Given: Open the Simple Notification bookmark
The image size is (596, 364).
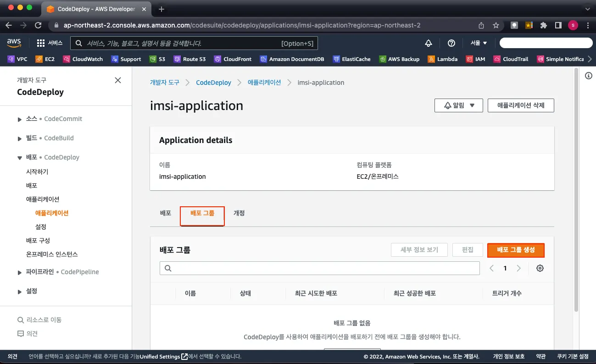Looking at the screenshot, I should click(560, 59).
